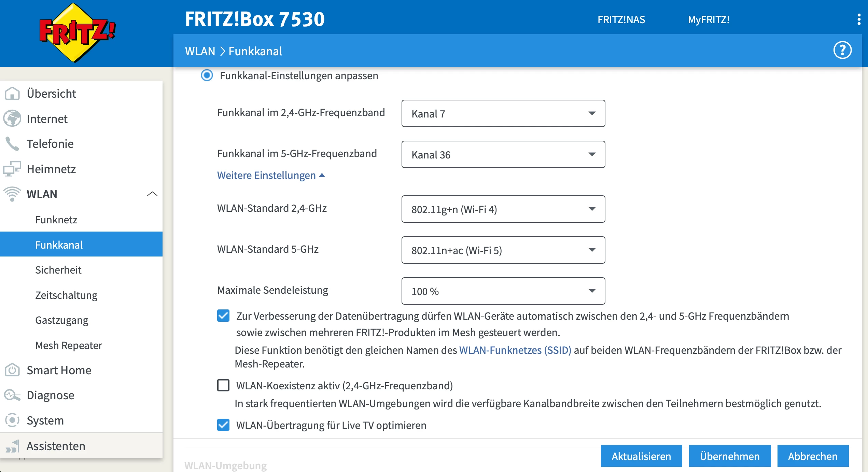
Task: Click the Übersicht home icon
Action: click(x=12, y=94)
